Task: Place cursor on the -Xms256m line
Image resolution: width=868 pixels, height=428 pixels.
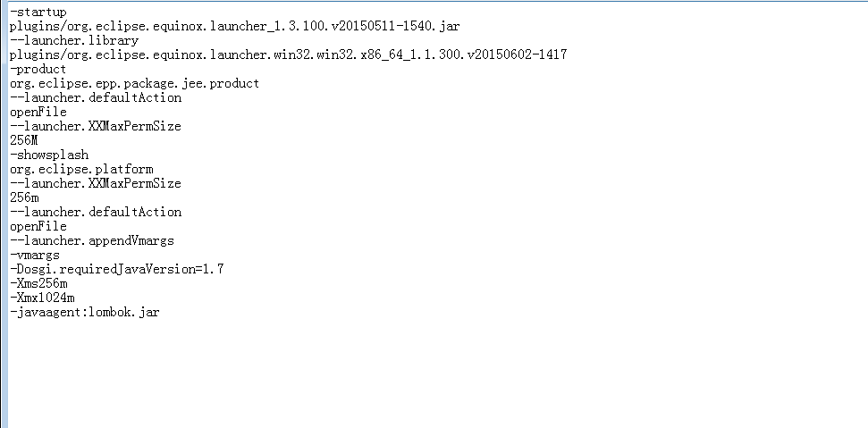Action: click(x=38, y=283)
